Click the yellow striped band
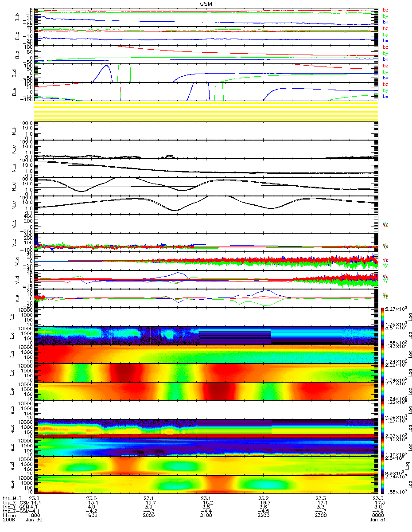Screen dimensions: 412x532 pyautogui.click(x=206, y=110)
